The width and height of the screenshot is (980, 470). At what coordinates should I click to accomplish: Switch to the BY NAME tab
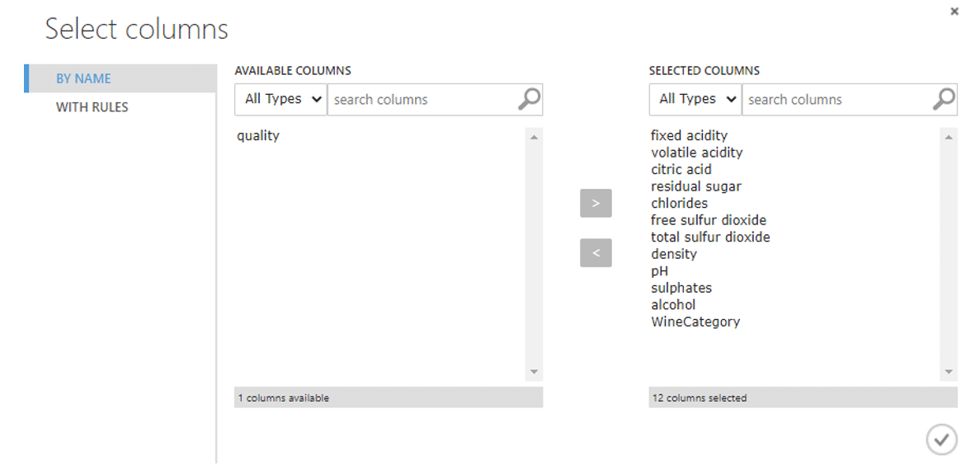tap(83, 78)
